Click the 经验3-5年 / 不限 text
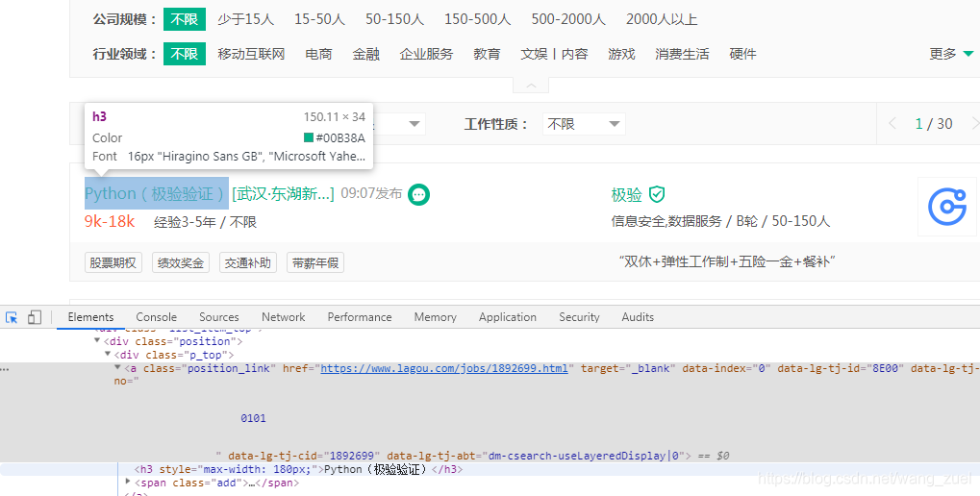The image size is (980, 496). (205, 222)
